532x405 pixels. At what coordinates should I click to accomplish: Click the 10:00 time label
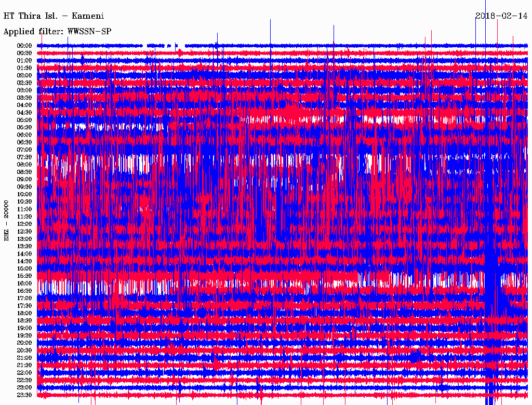coord(24,194)
